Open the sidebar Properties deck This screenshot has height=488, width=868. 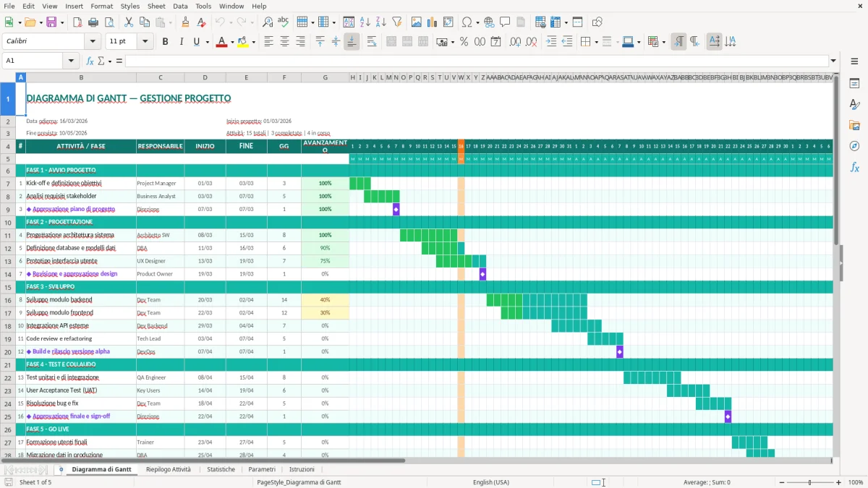coord(854,84)
